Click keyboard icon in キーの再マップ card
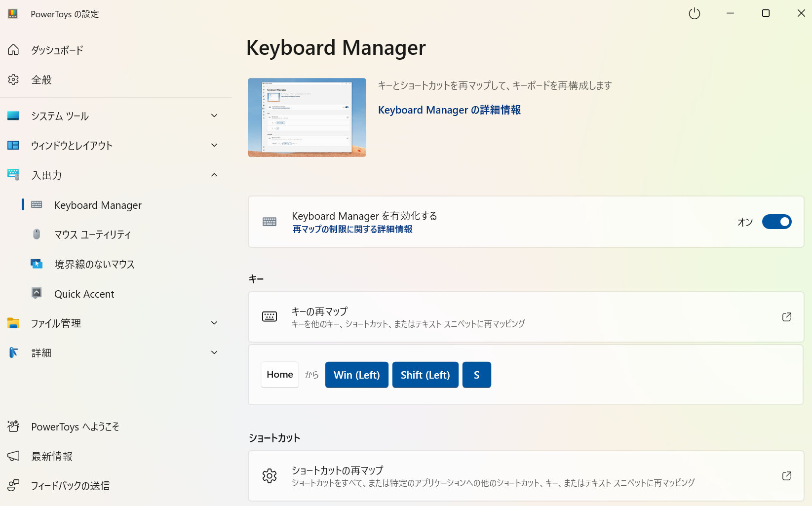This screenshot has width=812, height=506. pyautogui.click(x=270, y=316)
